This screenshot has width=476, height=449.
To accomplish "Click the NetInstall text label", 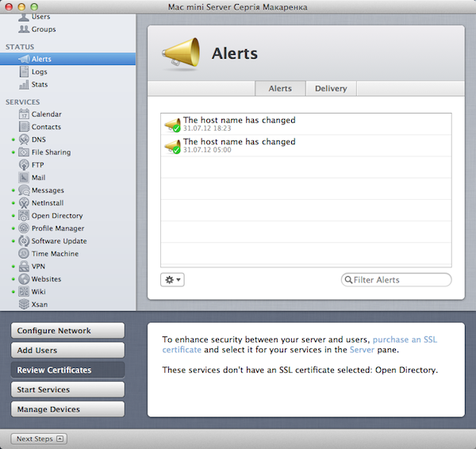I will pos(48,203).
